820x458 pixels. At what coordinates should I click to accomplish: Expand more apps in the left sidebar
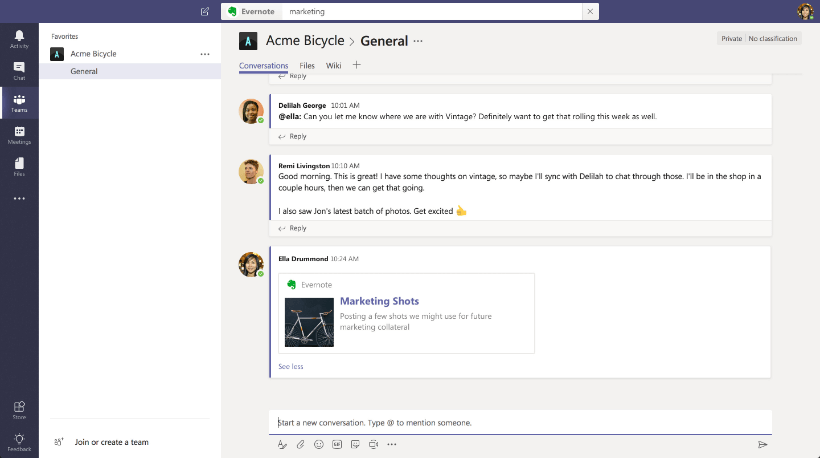click(x=19, y=198)
